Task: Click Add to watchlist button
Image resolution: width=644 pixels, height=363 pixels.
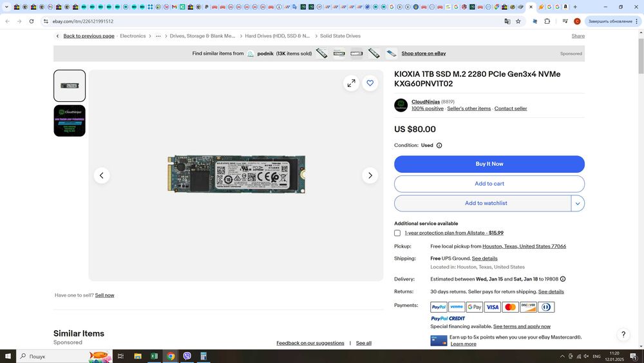Action: click(x=482, y=204)
